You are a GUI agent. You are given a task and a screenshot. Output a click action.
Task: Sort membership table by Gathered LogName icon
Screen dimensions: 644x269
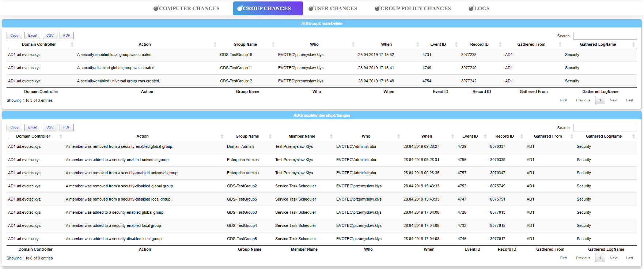click(633, 136)
